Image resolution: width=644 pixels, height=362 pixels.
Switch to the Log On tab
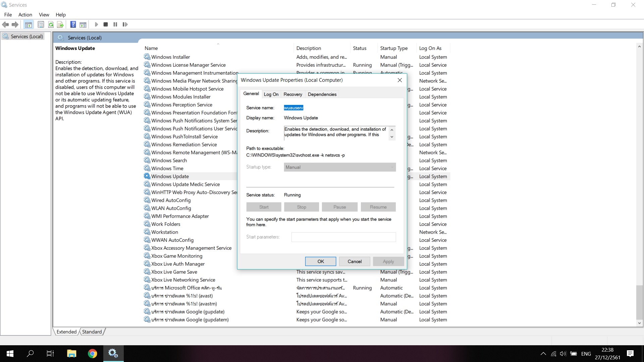271,94
